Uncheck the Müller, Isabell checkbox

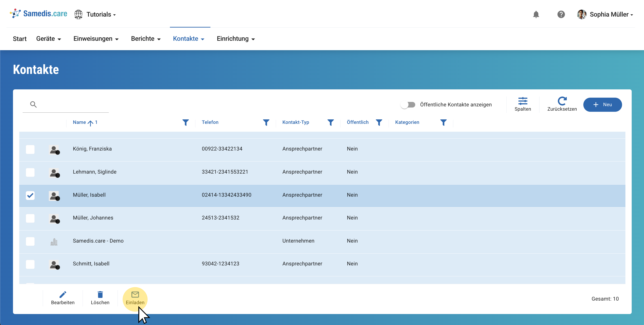tap(30, 195)
